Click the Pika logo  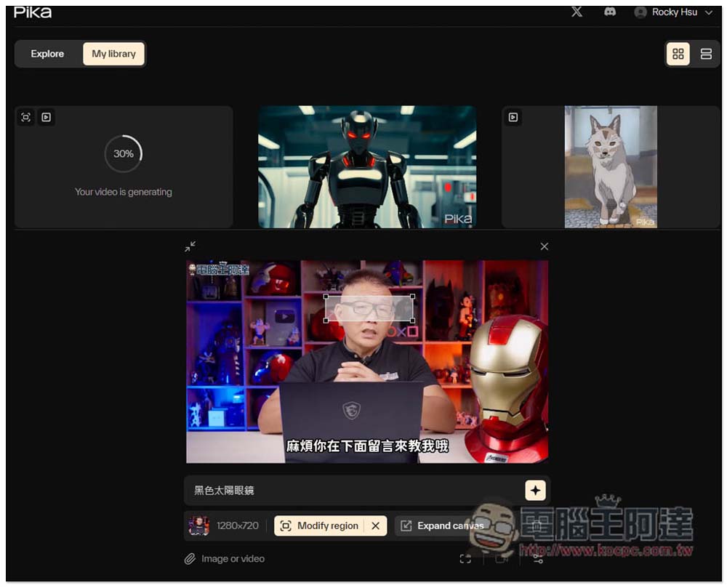click(x=33, y=12)
